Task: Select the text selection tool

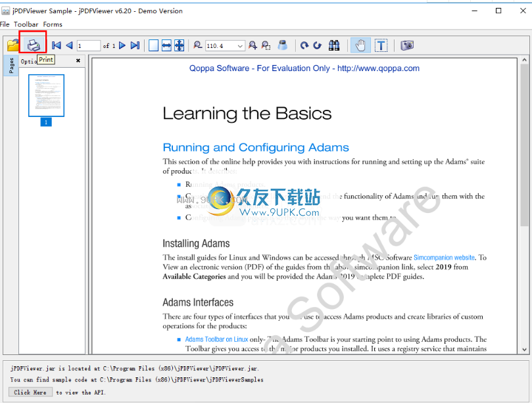Action: [381, 45]
